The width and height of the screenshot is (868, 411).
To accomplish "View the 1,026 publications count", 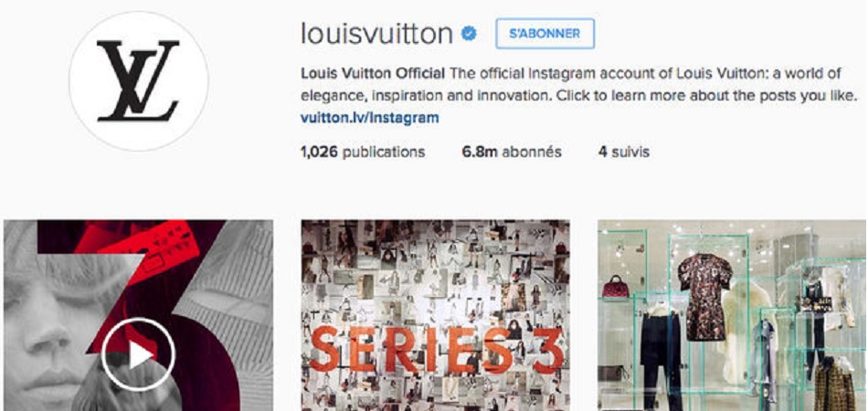I will [x=363, y=152].
